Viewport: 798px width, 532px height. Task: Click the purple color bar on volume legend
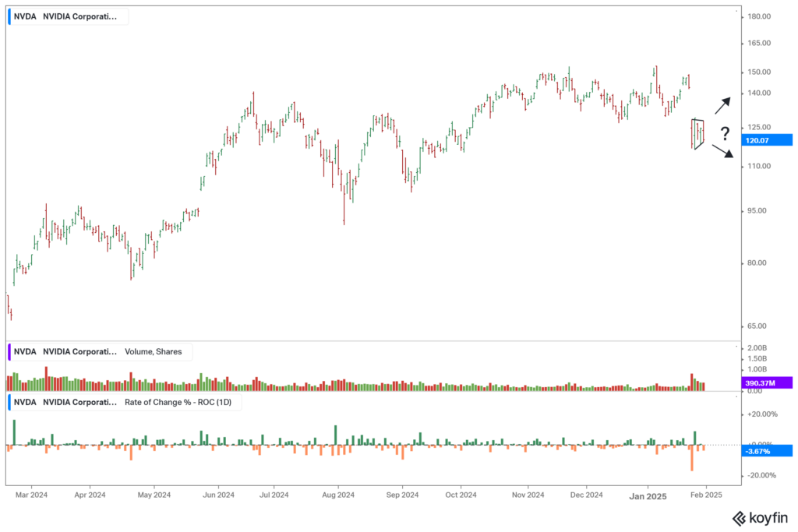point(9,352)
